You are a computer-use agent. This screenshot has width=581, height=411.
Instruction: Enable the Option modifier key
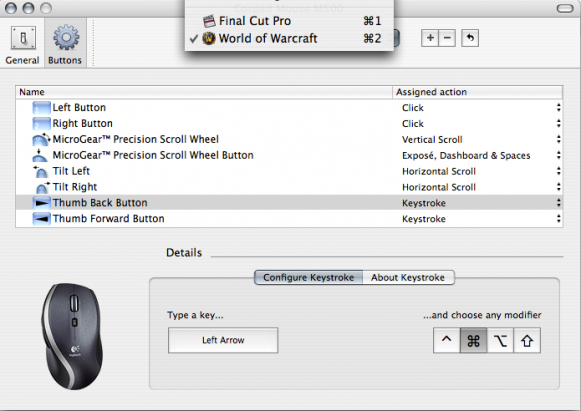click(x=500, y=340)
